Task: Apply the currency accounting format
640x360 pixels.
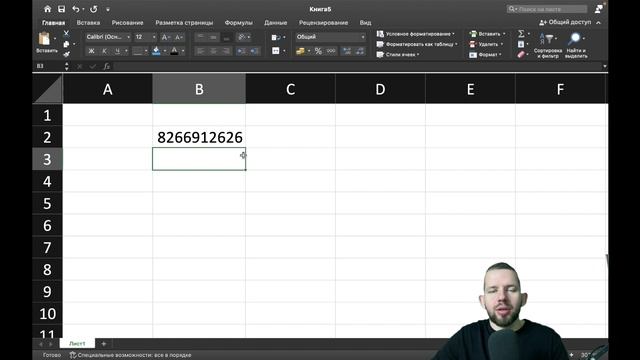Action: click(x=300, y=51)
